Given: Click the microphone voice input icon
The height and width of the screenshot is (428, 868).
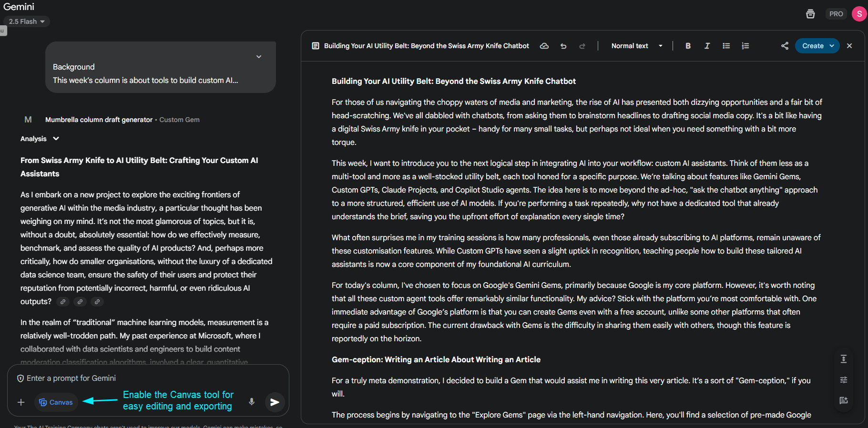Looking at the screenshot, I should (252, 402).
